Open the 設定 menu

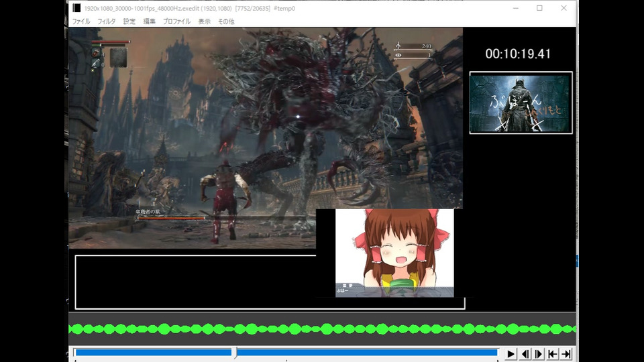[x=129, y=21]
